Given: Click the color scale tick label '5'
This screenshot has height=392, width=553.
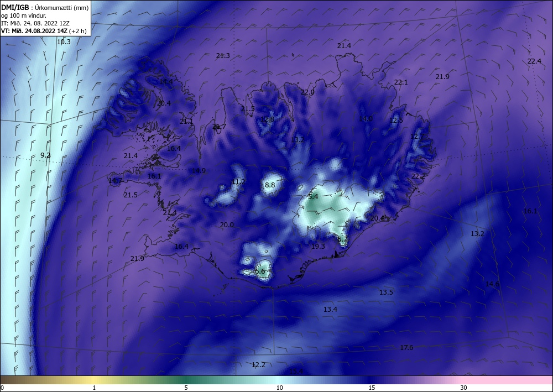Looking at the screenshot, I should pyautogui.click(x=186, y=388).
